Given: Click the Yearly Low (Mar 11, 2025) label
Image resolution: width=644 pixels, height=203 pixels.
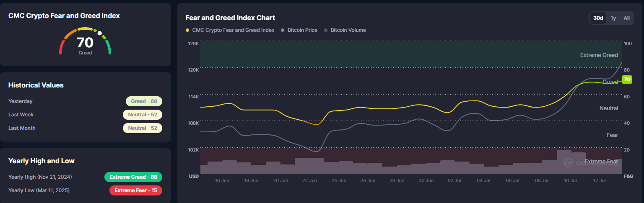Looking at the screenshot, I should click(39, 190).
